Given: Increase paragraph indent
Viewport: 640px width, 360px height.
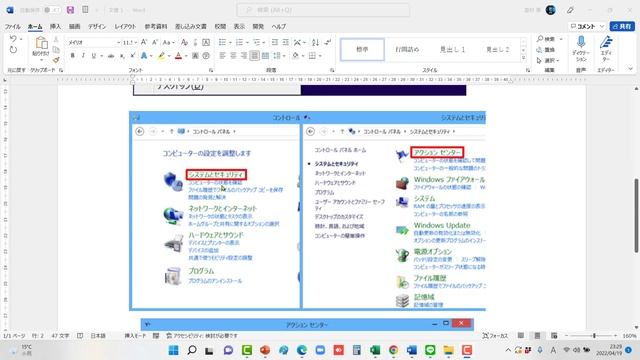Looking at the screenshot, I should click(x=285, y=42).
